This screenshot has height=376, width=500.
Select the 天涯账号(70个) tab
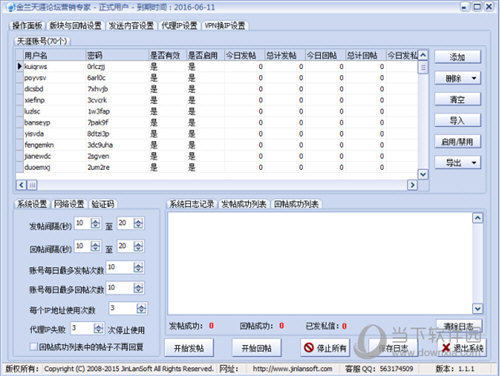(42, 41)
